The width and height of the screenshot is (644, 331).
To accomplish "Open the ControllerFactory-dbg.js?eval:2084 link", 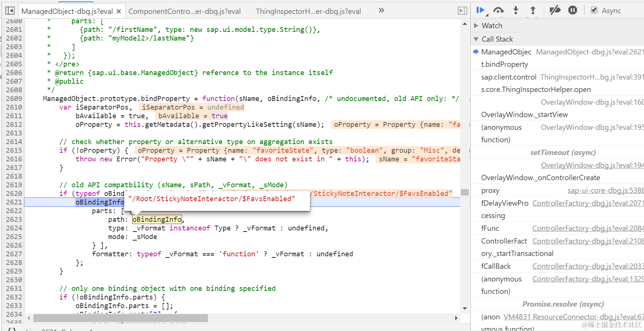I will [x=588, y=228].
